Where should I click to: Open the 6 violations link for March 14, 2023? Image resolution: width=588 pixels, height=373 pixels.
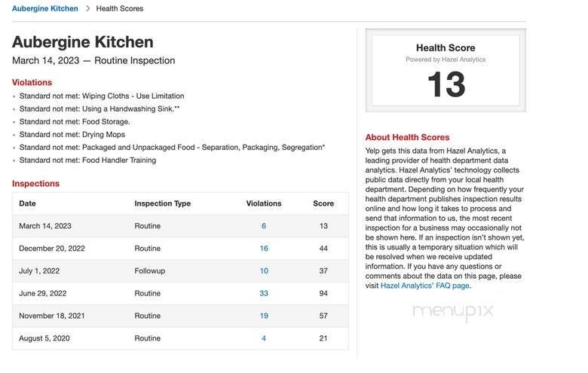coord(264,226)
